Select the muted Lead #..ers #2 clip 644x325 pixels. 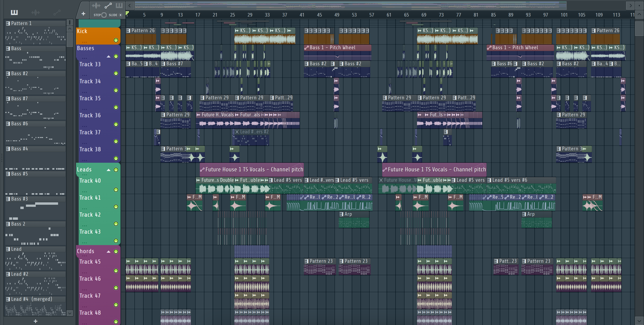click(252, 137)
